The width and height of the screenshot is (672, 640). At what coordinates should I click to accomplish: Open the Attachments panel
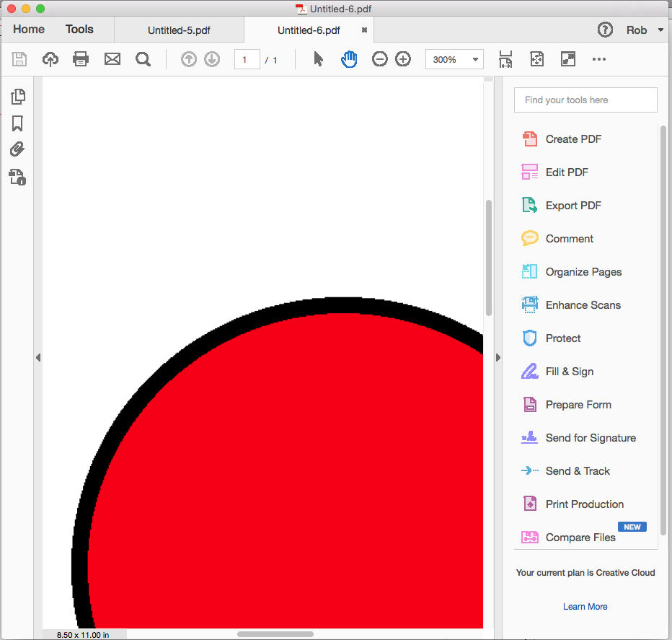click(x=18, y=149)
